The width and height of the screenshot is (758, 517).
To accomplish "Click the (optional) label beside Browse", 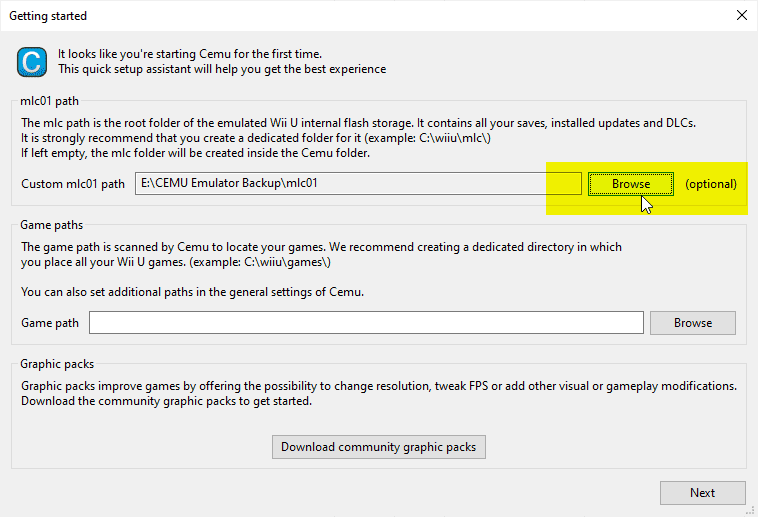I will click(710, 184).
